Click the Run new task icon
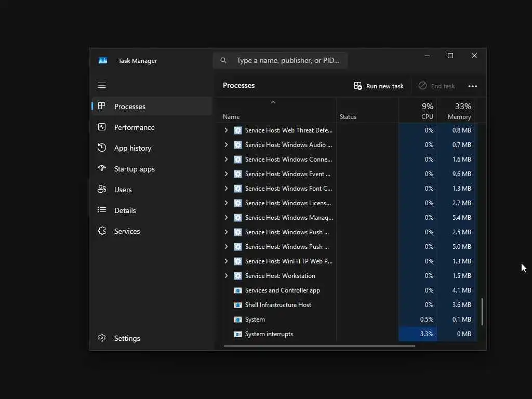The image size is (532, 399). (358, 86)
